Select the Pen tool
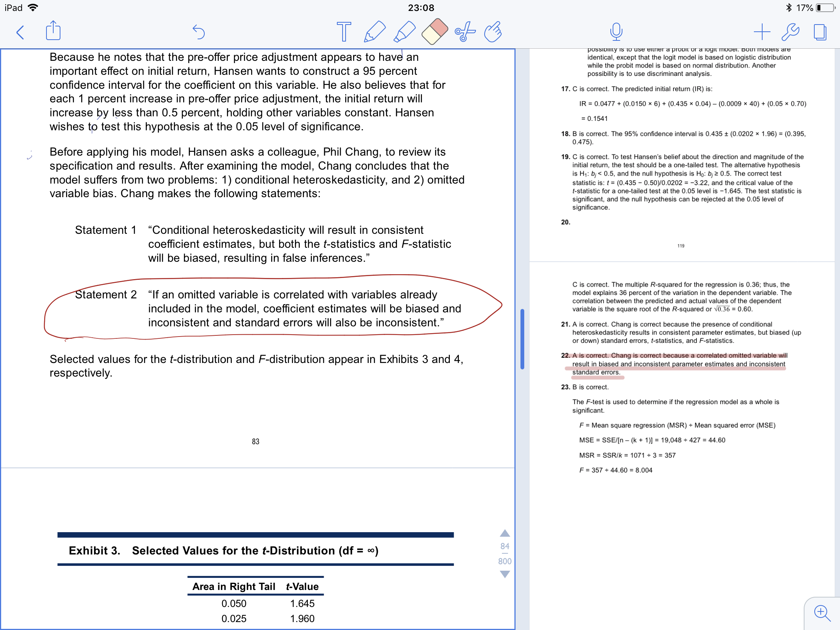Image resolution: width=840 pixels, height=630 pixels. (374, 31)
